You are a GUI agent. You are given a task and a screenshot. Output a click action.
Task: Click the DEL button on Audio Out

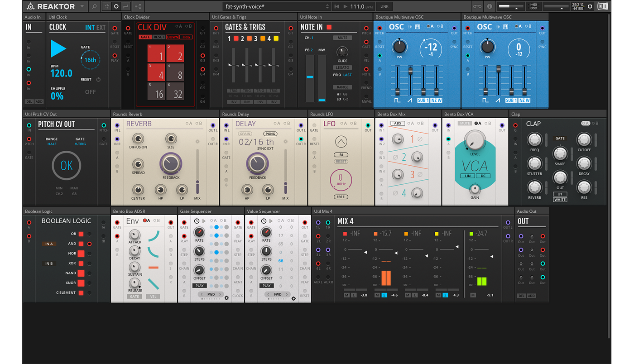point(521,296)
